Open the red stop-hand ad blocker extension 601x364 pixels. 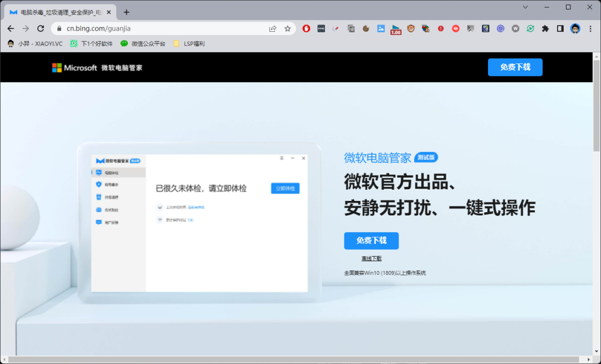point(306,28)
